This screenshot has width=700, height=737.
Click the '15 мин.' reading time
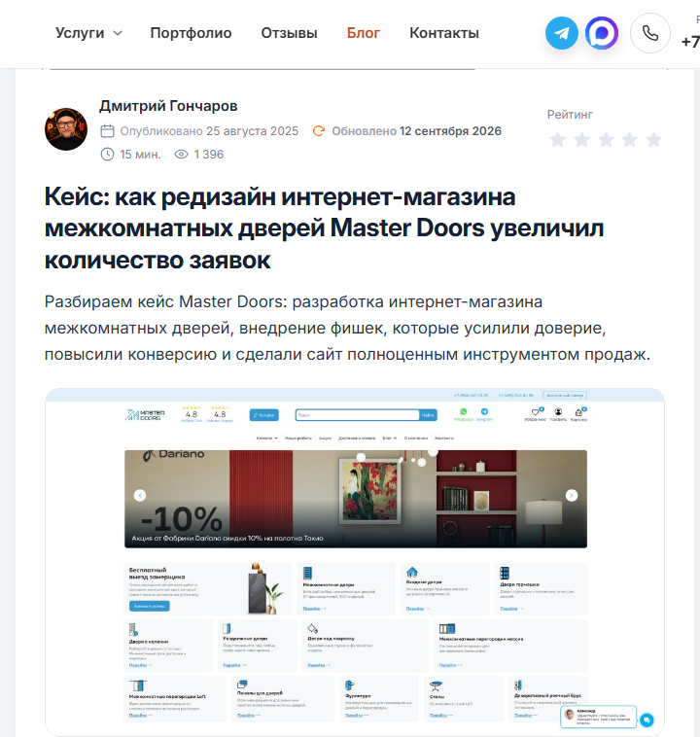(x=141, y=155)
